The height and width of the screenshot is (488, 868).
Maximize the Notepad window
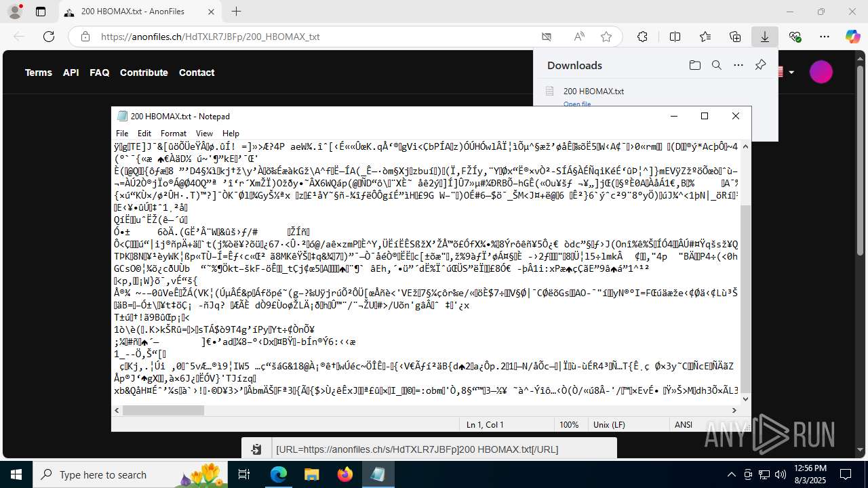705,116
